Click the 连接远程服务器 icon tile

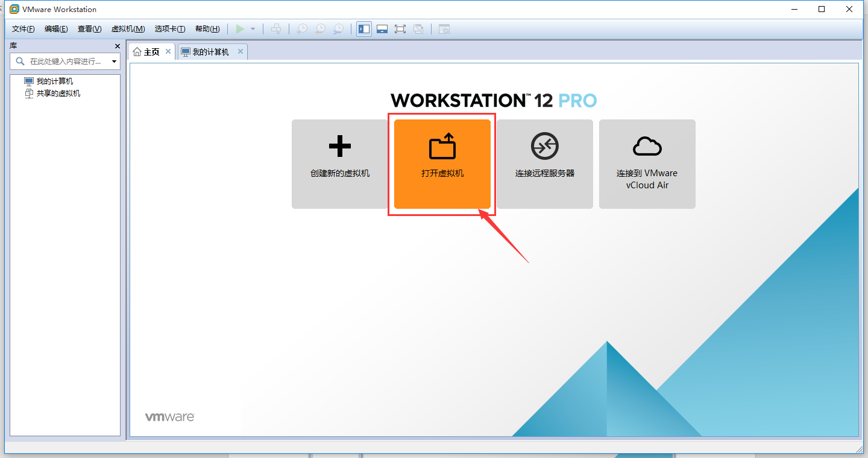pos(545,164)
